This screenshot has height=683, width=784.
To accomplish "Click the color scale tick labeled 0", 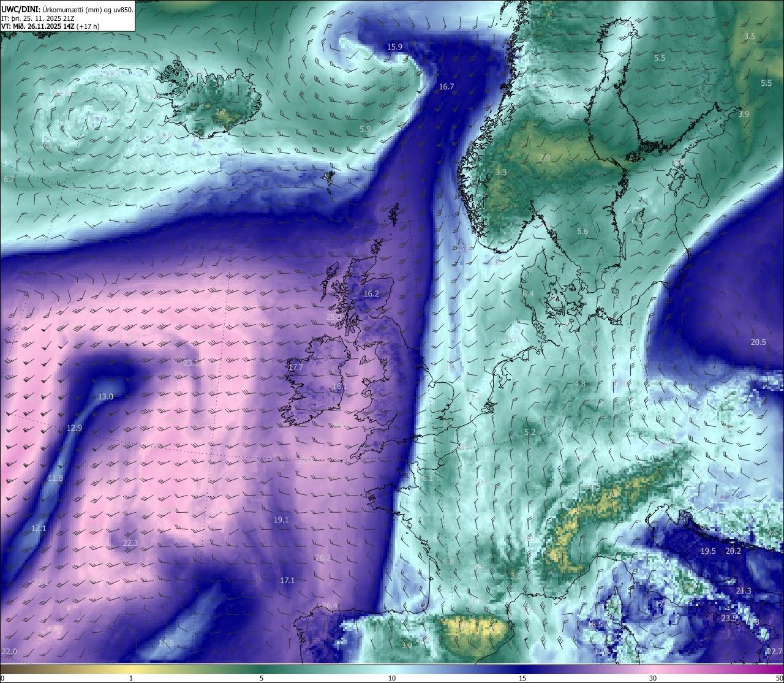I will (2, 678).
